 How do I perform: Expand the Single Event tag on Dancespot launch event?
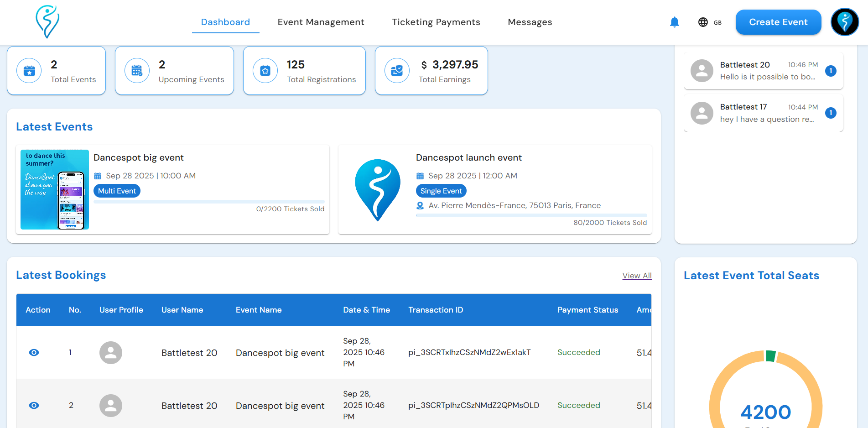(x=441, y=191)
